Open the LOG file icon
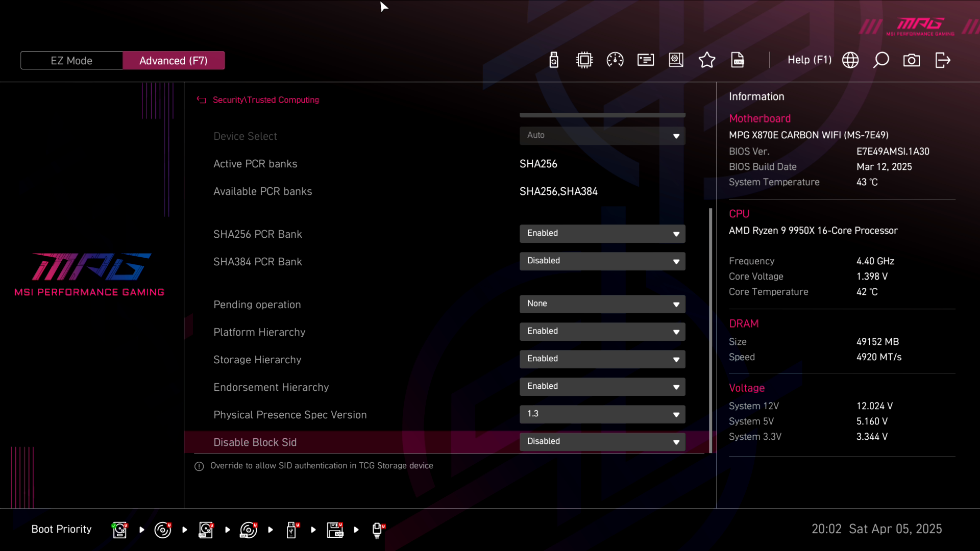Screen dimensions: 980x551 pyautogui.click(x=738, y=60)
